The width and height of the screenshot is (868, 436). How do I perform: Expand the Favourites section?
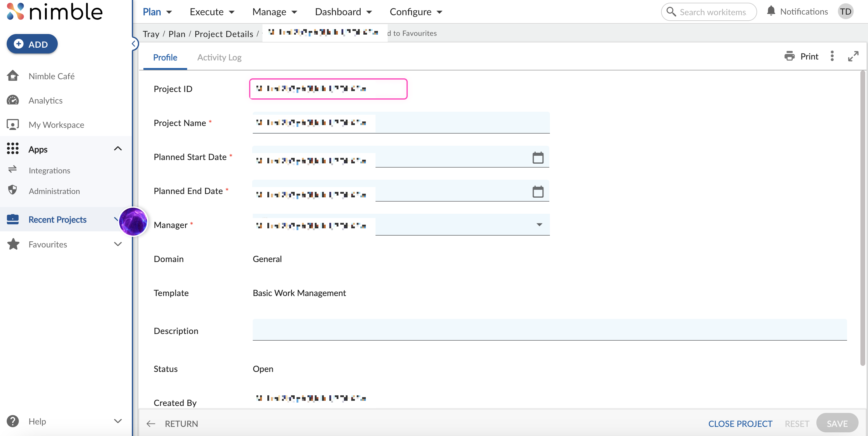[118, 244]
